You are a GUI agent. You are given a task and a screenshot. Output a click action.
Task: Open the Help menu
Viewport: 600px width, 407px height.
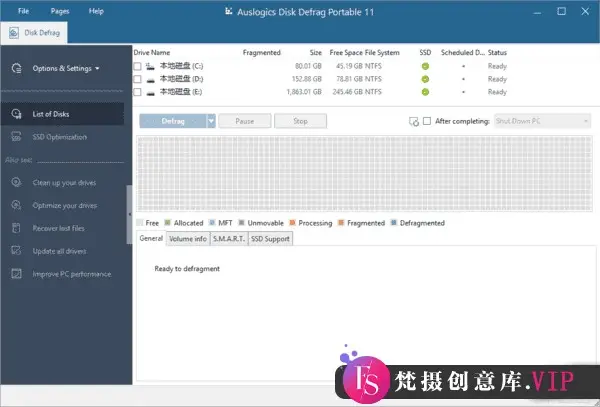click(96, 11)
